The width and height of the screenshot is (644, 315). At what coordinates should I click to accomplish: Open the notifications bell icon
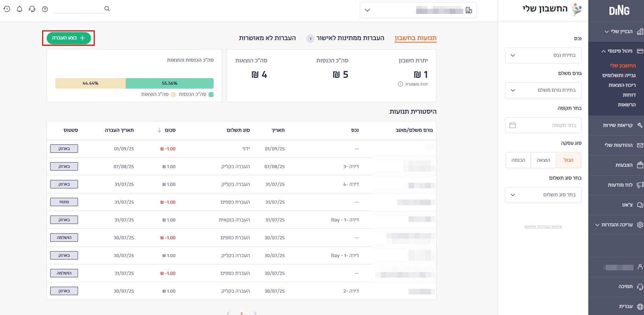[x=20, y=9]
